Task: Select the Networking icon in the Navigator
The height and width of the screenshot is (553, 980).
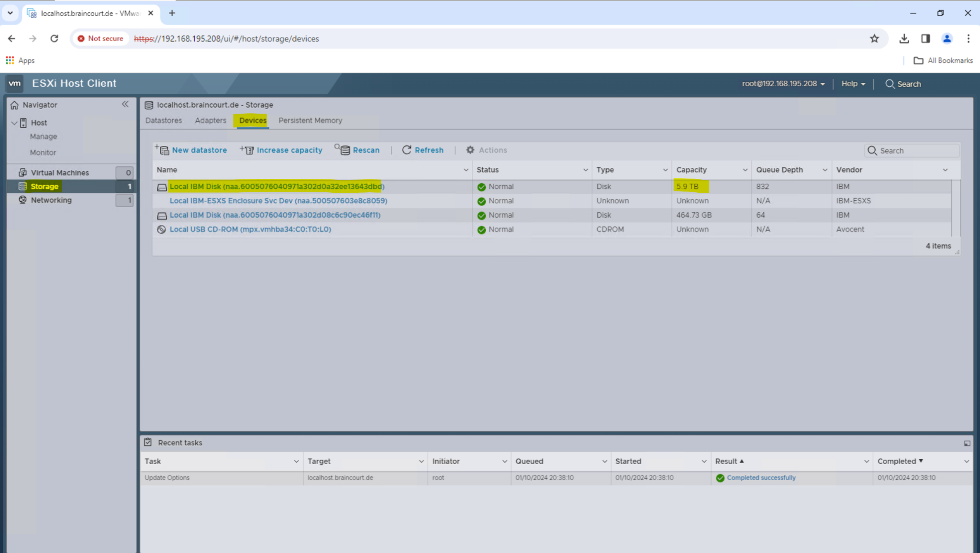Action: [22, 200]
